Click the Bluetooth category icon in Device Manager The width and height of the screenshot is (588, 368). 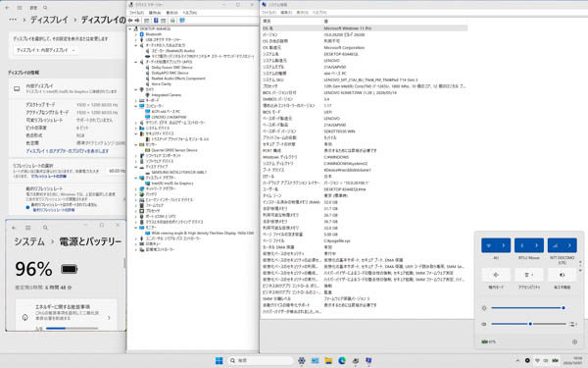pos(142,34)
